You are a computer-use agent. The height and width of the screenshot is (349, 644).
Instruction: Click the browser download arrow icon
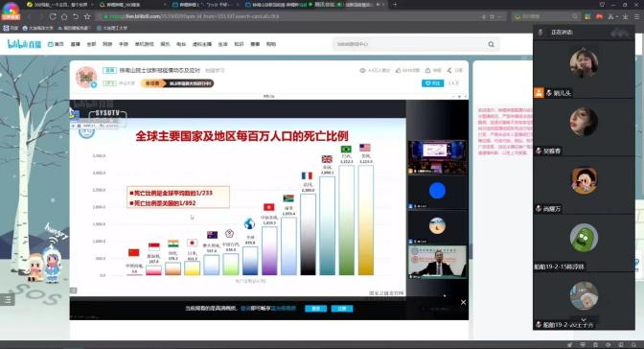(625, 16)
